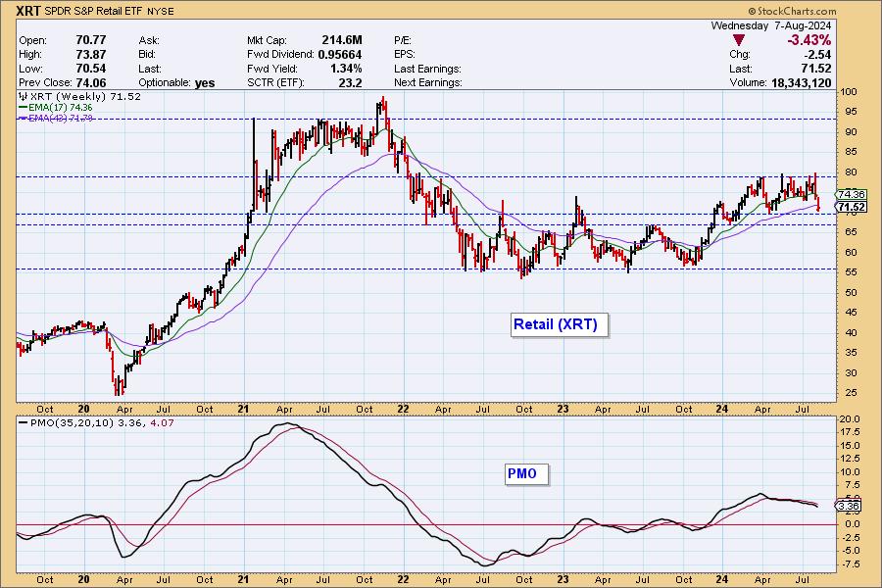Click the Open value 70.77
Screen dimensions: 882x588
[90, 40]
